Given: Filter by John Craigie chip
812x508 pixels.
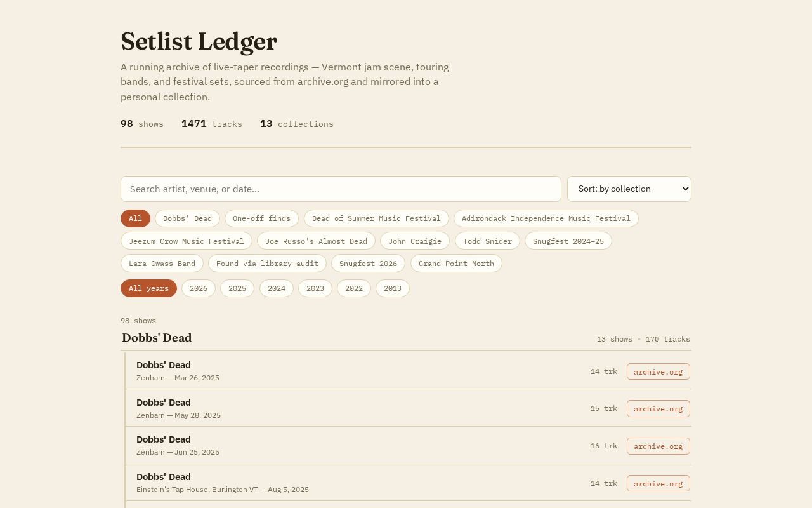Looking at the screenshot, I should tap(415, 241).
